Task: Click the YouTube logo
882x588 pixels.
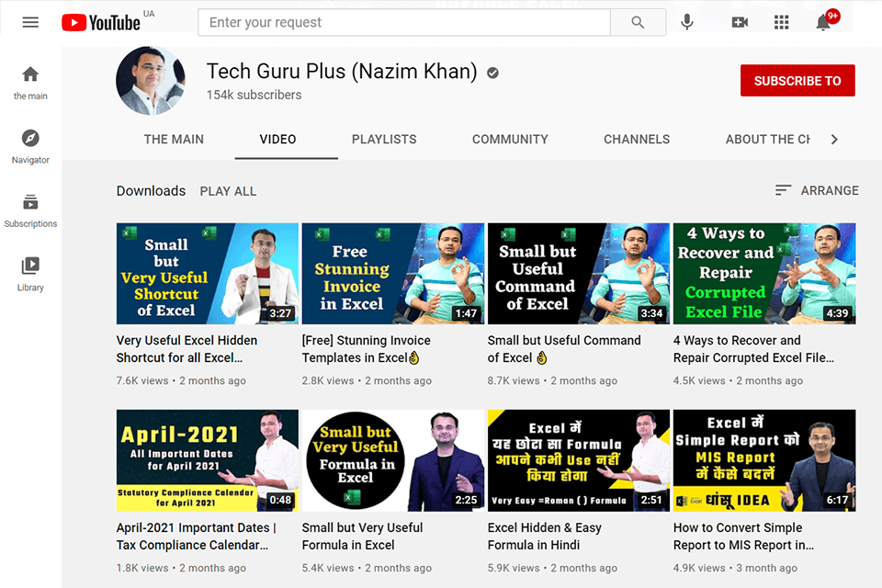Action: tap(101, 22)
